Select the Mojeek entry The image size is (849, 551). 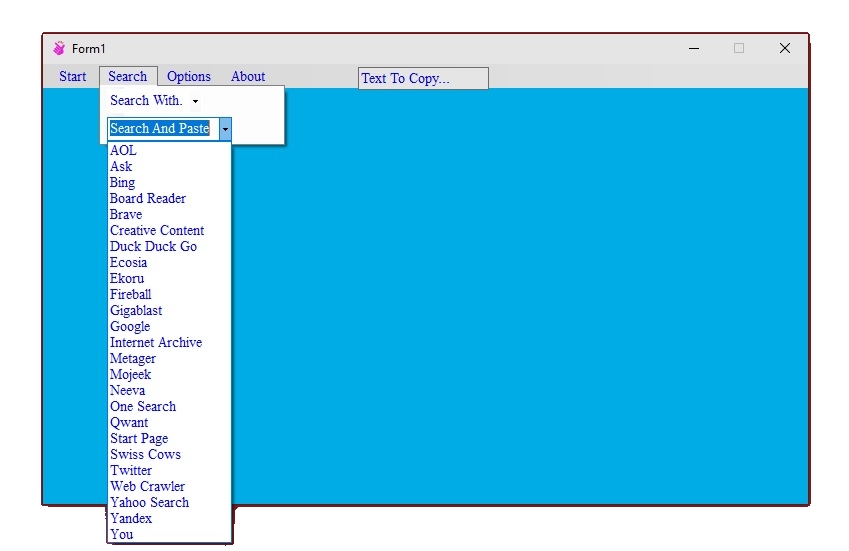coord(169,375)
